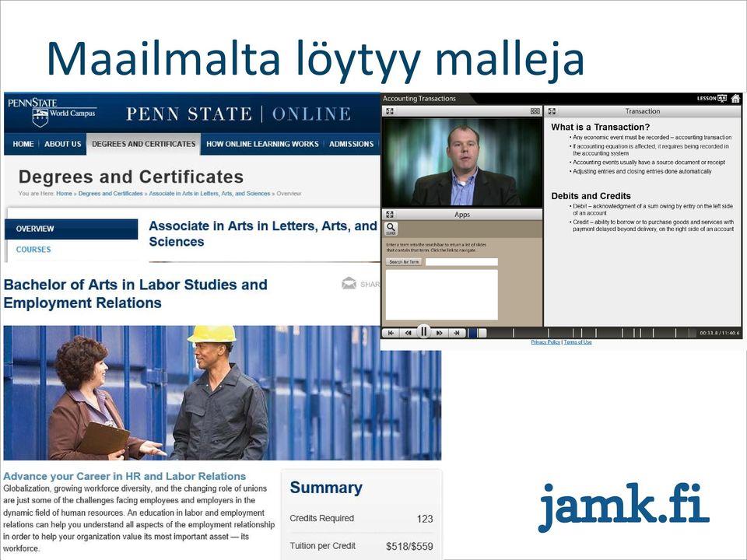Open the Terms of Use link
This screenshot has width=747, height=560.
click(578, 342)
